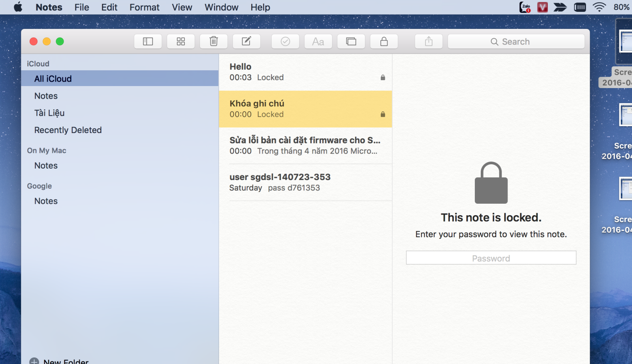This screenshot has width=632, height=364.
Task: Click the Search field in toolbar
Action: pos(516,41)
